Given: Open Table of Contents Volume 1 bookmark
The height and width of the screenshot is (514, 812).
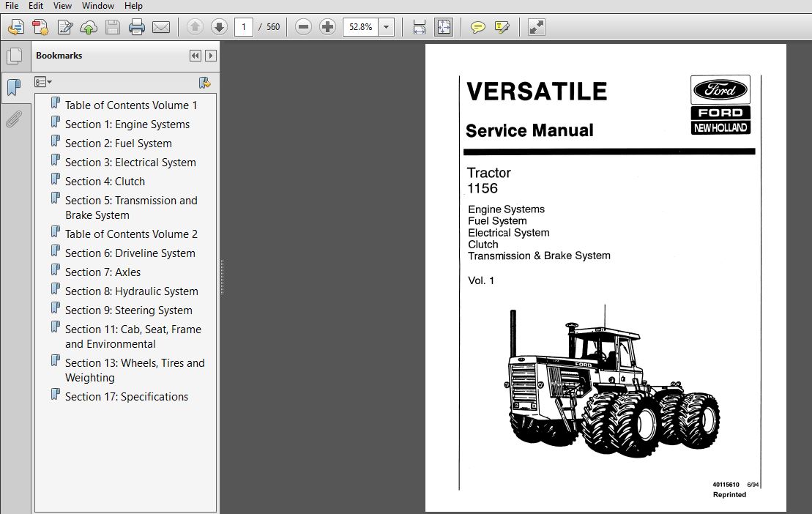Looking at the screenshot, I should (x=131, y=105).
